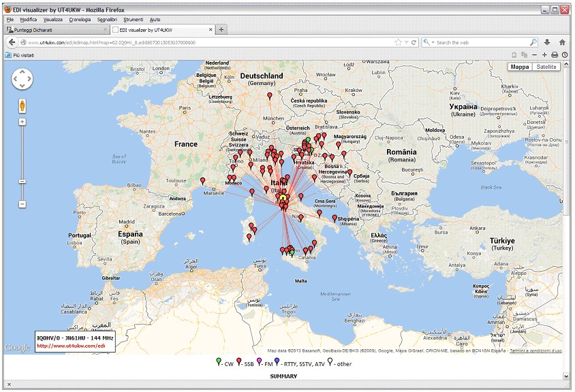Click the yellow home station marker in Italy
Viewport: 575px width, 392px height.
[283, 199]
